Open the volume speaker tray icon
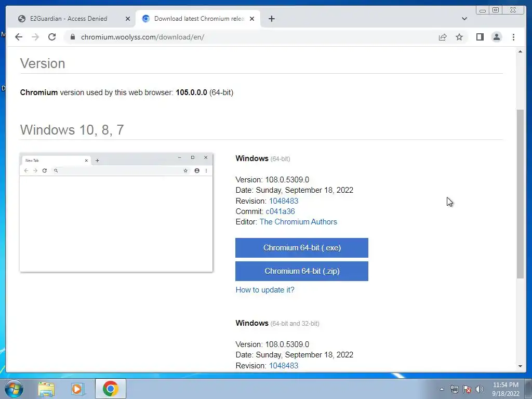532x399 pixels. [x=480, y=390]
